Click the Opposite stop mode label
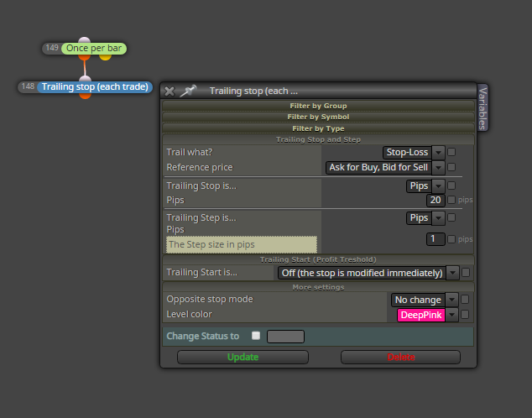 (210, 300)
